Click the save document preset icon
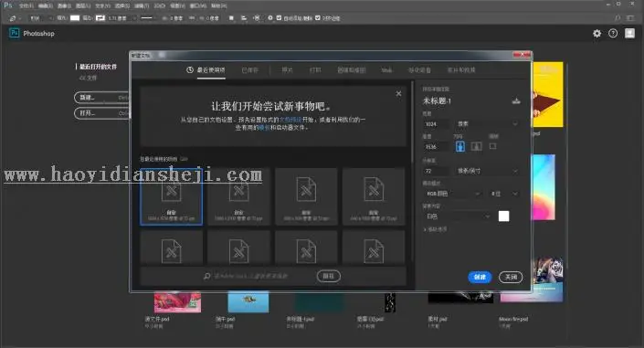The height and width of the screenshot is (348, 644). point(516,100)
